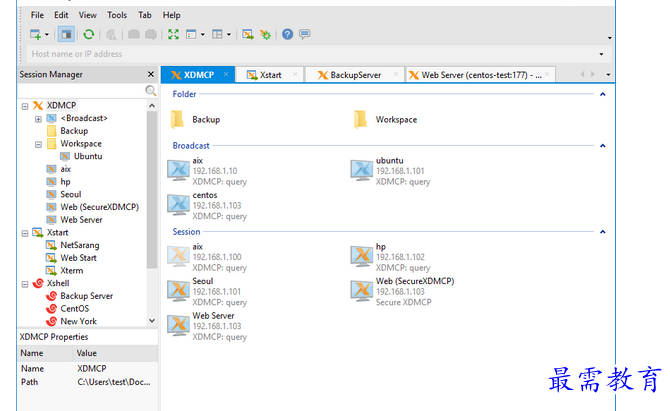Click the Session Manager tree scrollbar
Image resolution: width=670 pixels, height=411 pixels.
point(152,190)
